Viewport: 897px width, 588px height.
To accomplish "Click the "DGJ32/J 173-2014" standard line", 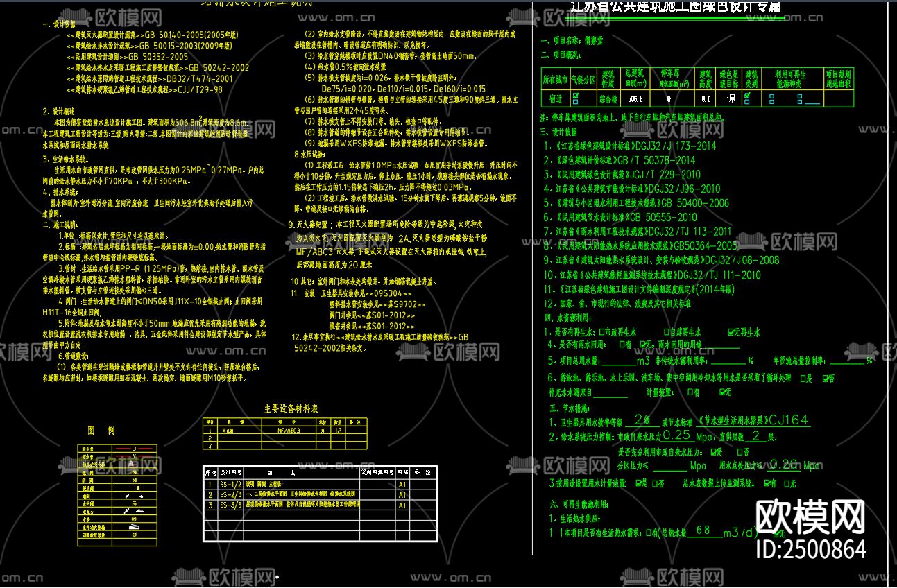I will click(x=629, y=146).
